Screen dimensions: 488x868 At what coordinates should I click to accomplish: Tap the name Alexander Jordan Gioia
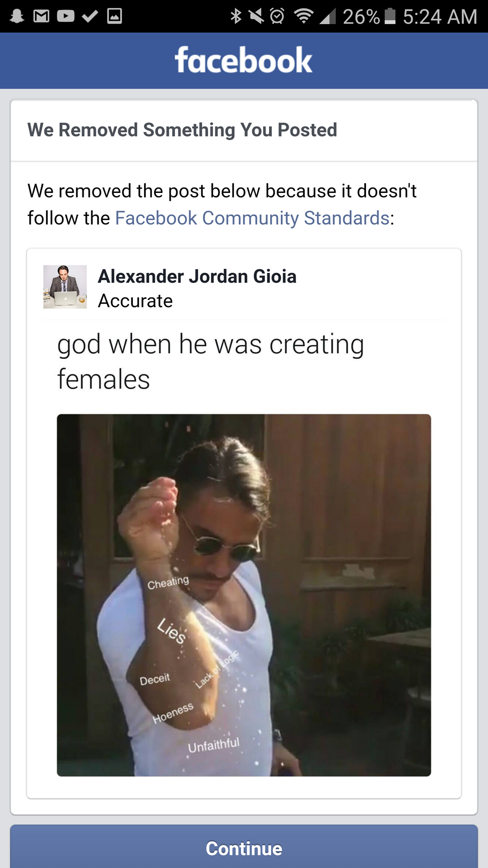click(x=197, y=276)
